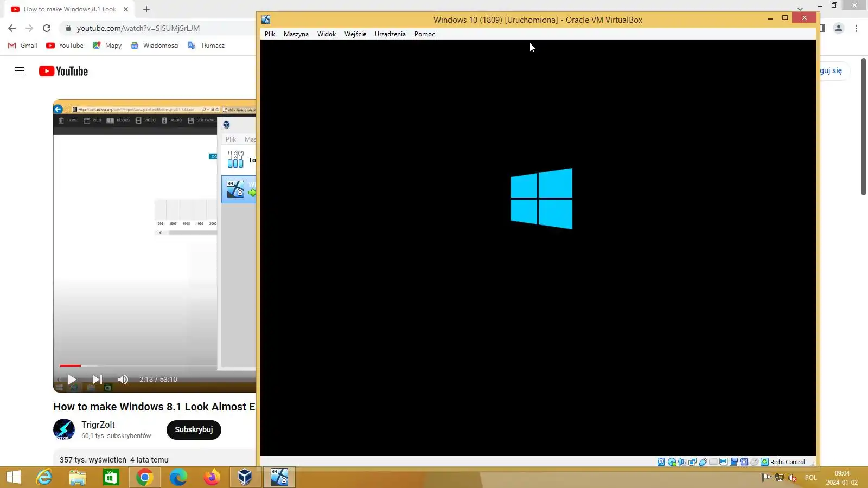868x488 pixels.
Task: Open the YouTube bookmark
Action: 65,46
